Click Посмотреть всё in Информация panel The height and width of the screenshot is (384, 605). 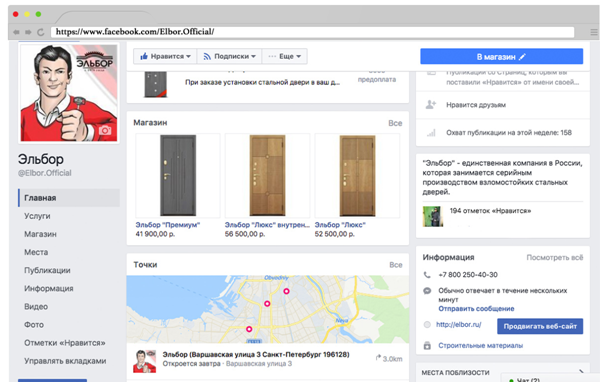(555, 257)
